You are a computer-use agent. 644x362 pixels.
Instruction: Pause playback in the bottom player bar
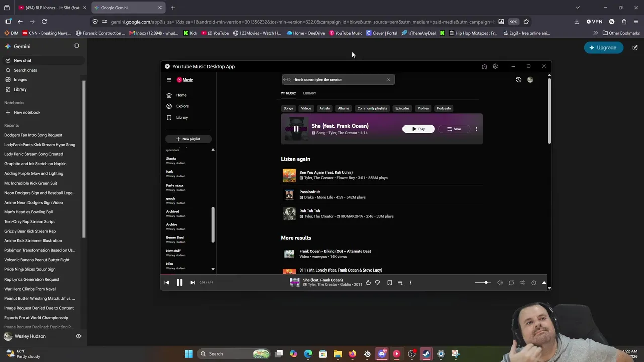(x=179, y=283)
